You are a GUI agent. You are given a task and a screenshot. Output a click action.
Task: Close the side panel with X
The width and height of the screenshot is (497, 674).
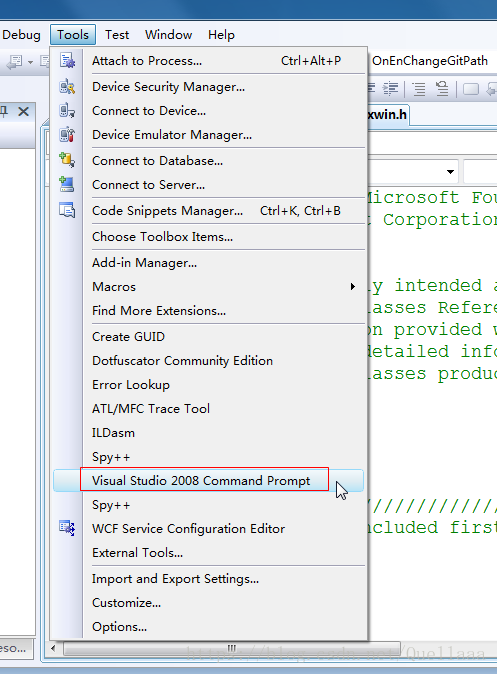(x=24, y=112)
